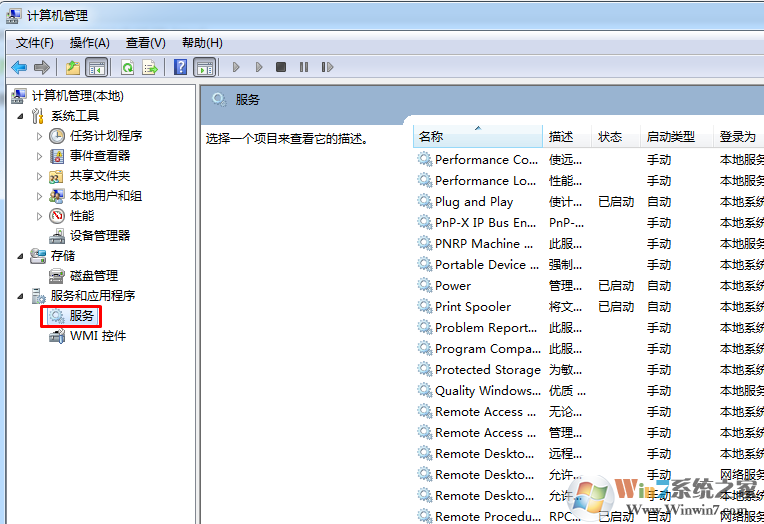Click the blue Back arrow in toolbar
The height and width of the screenshot is (524, 764).
pyautogui.click(x=19, y=67)
